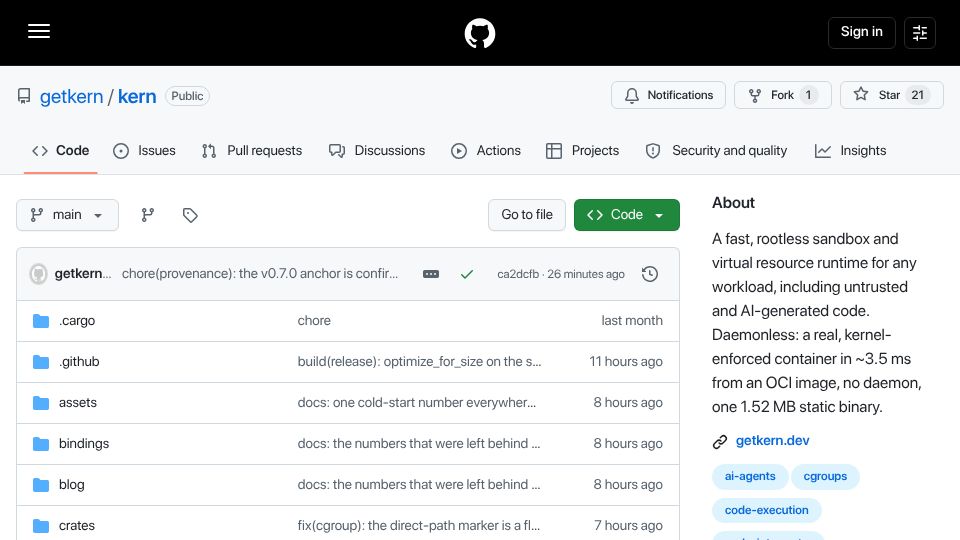Open the bindings folder
The width and height of the screenshot is (960, 540).
coord(84,444)
